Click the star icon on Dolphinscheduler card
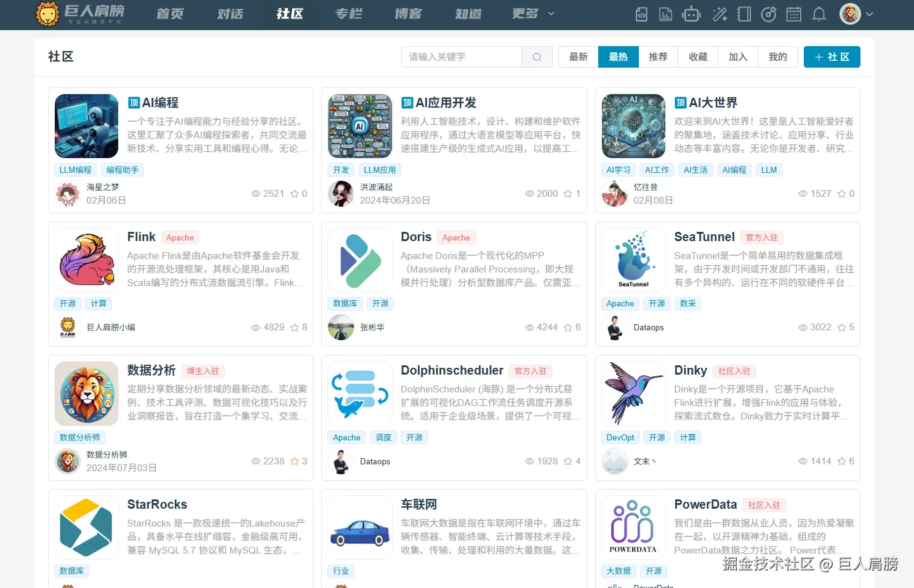Screen dimensions: 914x588 coord(567,461)
